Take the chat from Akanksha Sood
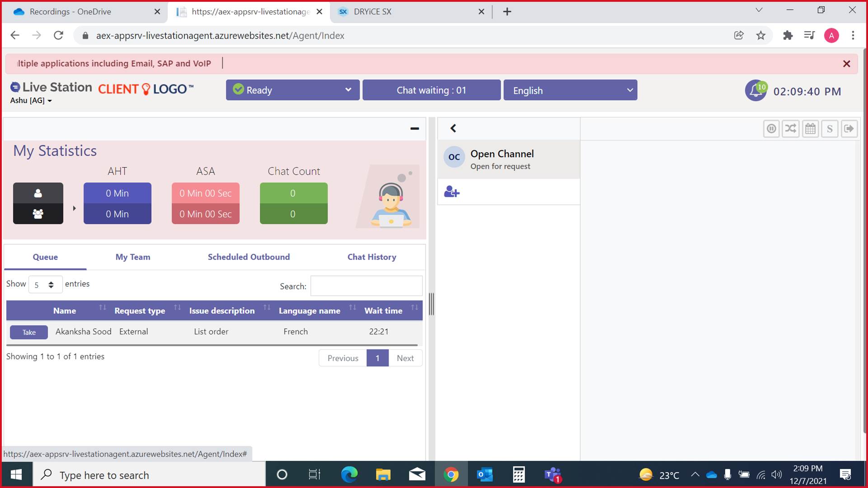Viewport: 868px width, 488px height. pyautogui.click(x=28, y=332)
